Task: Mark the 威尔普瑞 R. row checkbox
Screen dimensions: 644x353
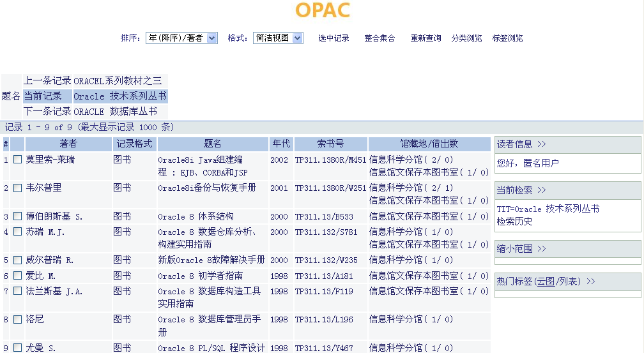Action: 18,260
